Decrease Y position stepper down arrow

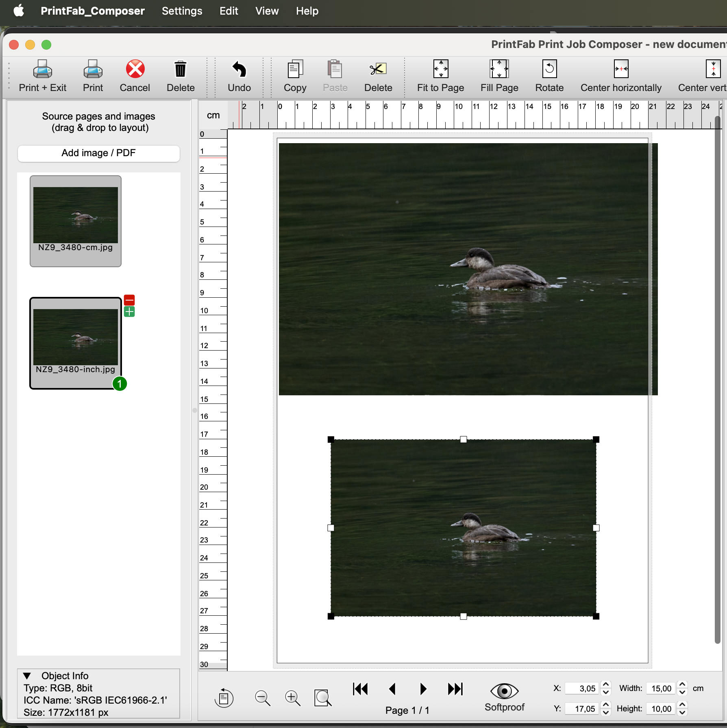[x=606, y=713]
